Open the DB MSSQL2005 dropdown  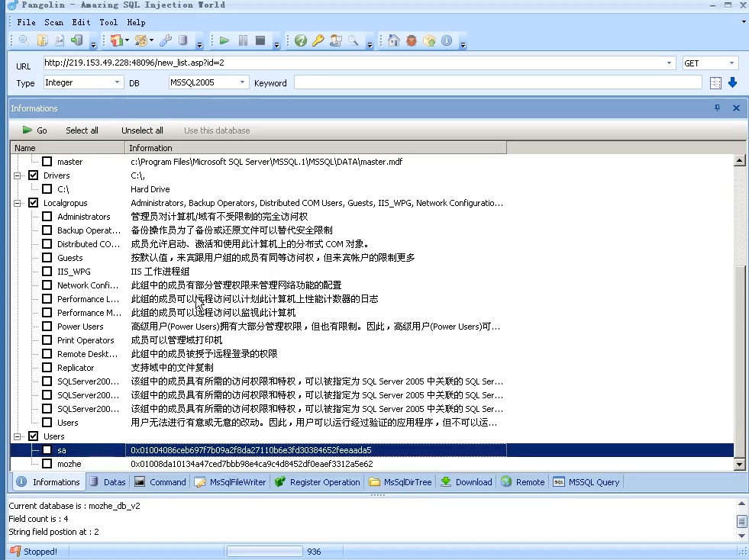(x=242, y=82)
